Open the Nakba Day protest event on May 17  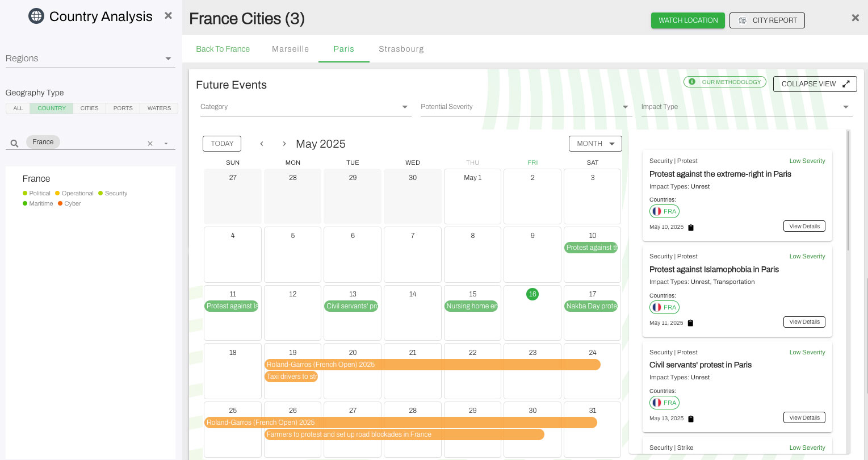[x=591, y=306]
